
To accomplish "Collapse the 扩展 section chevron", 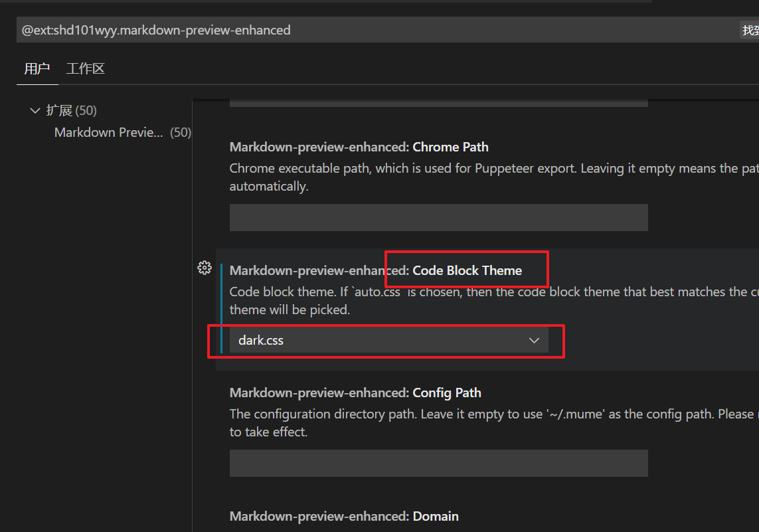I will (35, 110).
